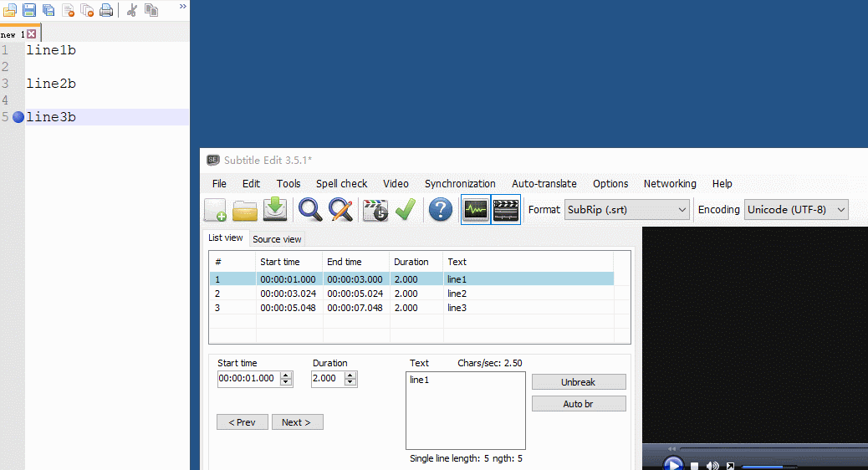Click the Auto br button
This screenshot has width=868, height=470.
[579, 404]
